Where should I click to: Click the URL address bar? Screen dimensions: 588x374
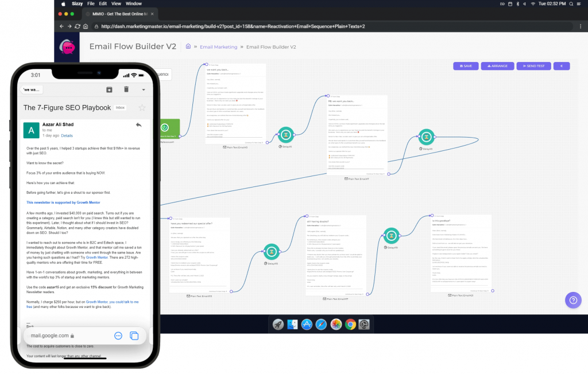332,26
